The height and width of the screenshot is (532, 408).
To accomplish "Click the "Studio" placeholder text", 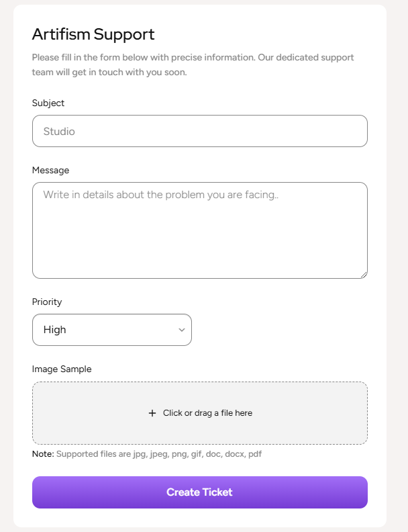I will [59, 132].
